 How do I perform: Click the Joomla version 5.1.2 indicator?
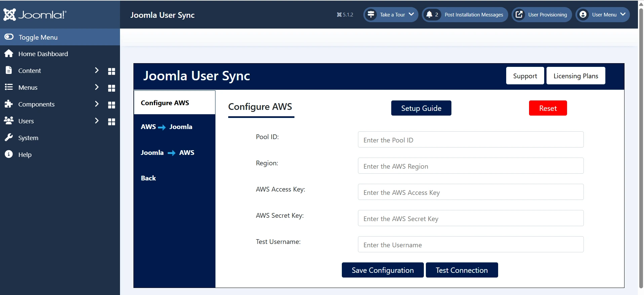pos(345,15)
